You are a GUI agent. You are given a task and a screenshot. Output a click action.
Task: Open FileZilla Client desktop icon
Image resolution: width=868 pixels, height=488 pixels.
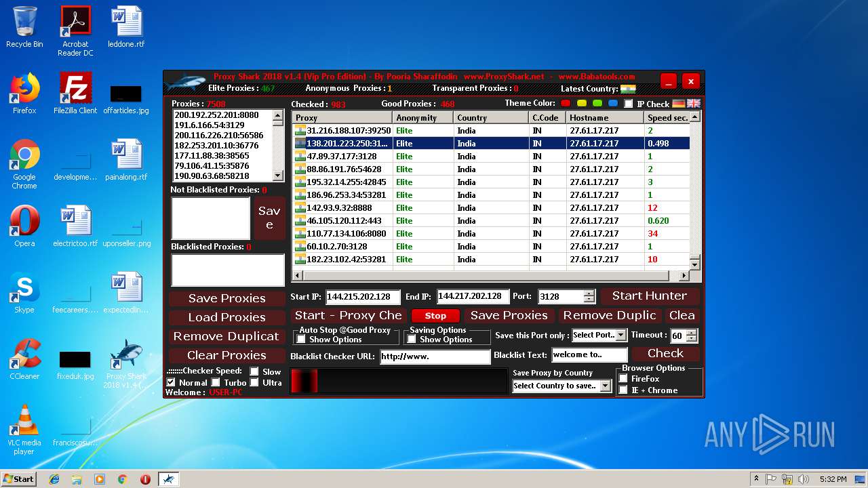tap(75, 94)
